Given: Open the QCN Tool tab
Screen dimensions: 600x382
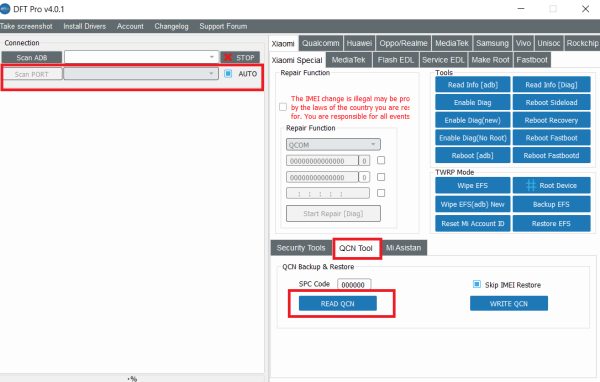Looking at the screenshot, I should (356, 248).
